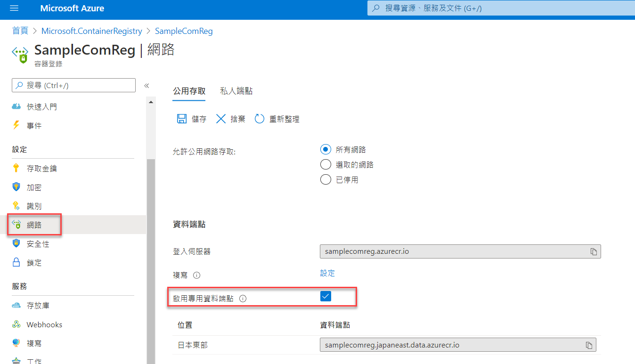Image resolution: width=635 pixels, height=364 pixels.
Task: Click the magnifier icon in the top search bar
Action: tap(376, 8)
